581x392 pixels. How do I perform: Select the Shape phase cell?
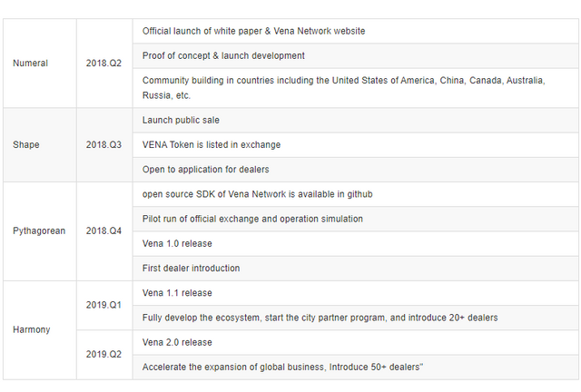point(26,144)
